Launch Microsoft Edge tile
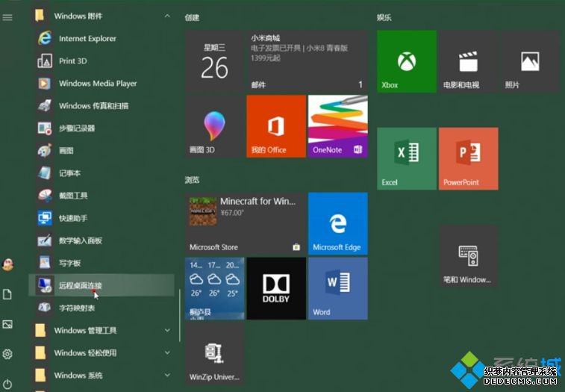The image size is (565, 392). (337, 223)
